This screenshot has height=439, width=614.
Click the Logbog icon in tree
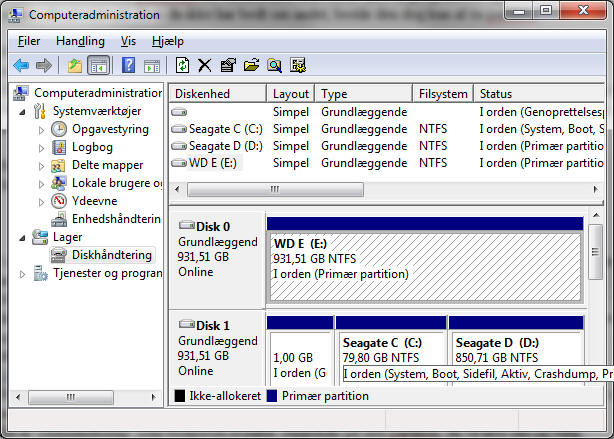click(59, 147)
